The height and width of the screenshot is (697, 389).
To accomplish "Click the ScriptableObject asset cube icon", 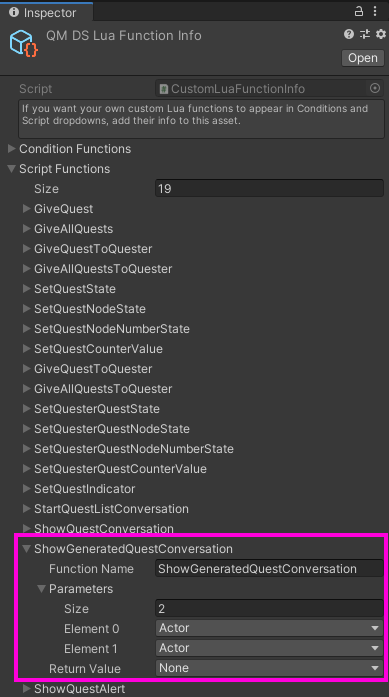I will (24, 43).
